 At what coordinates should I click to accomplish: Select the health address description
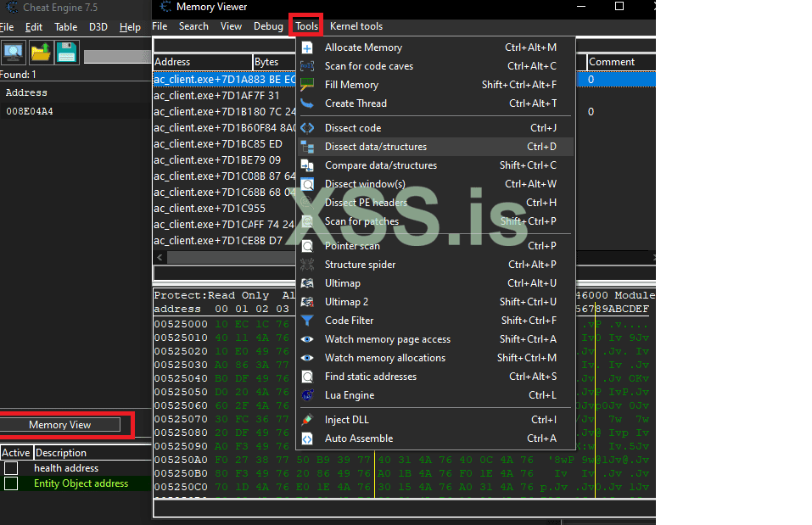(x=66, y=468)
